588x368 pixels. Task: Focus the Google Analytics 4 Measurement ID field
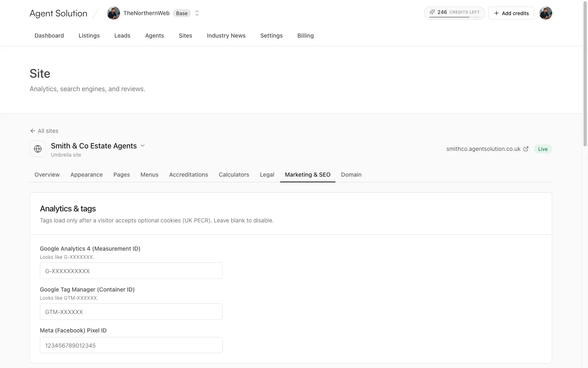[x=131, y=271]
